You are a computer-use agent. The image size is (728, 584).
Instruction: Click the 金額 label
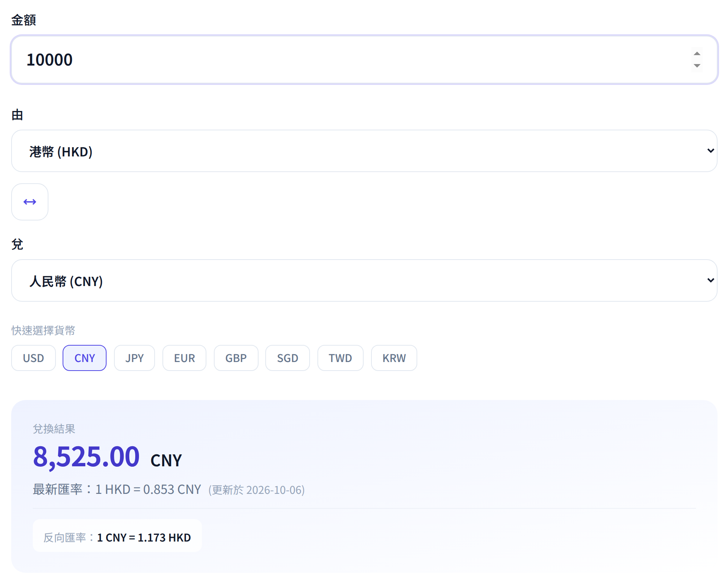coord(23,20)
